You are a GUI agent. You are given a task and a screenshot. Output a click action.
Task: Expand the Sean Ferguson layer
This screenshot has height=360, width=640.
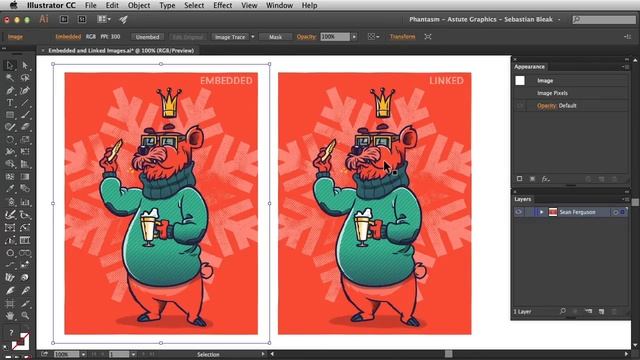pyautogui.click(x=541, y=212)
